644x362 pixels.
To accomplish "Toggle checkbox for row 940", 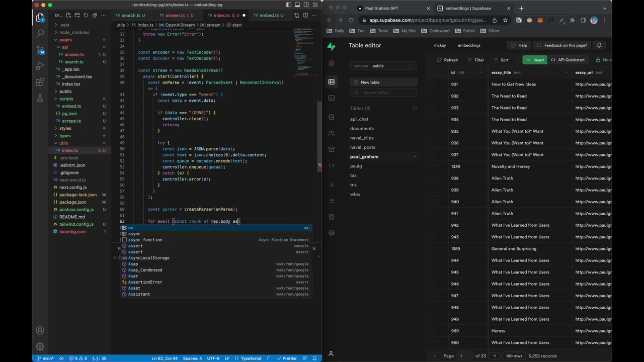I will pos(432,202).
